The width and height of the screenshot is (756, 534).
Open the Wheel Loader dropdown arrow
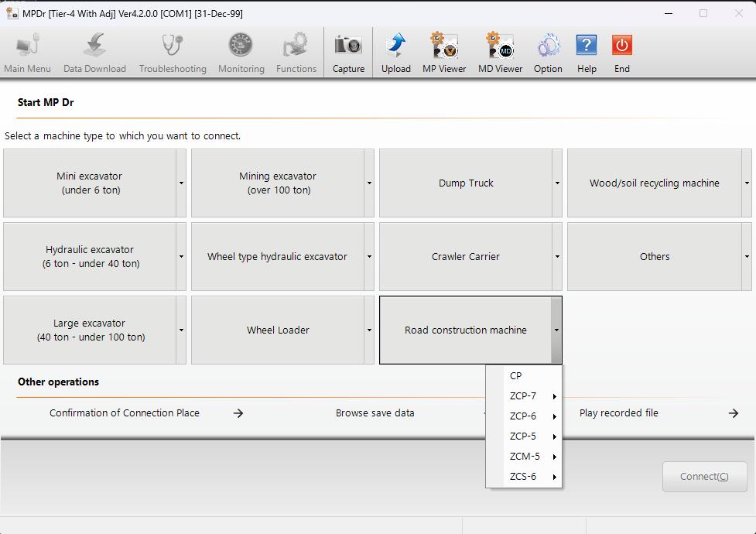point(369,330)
